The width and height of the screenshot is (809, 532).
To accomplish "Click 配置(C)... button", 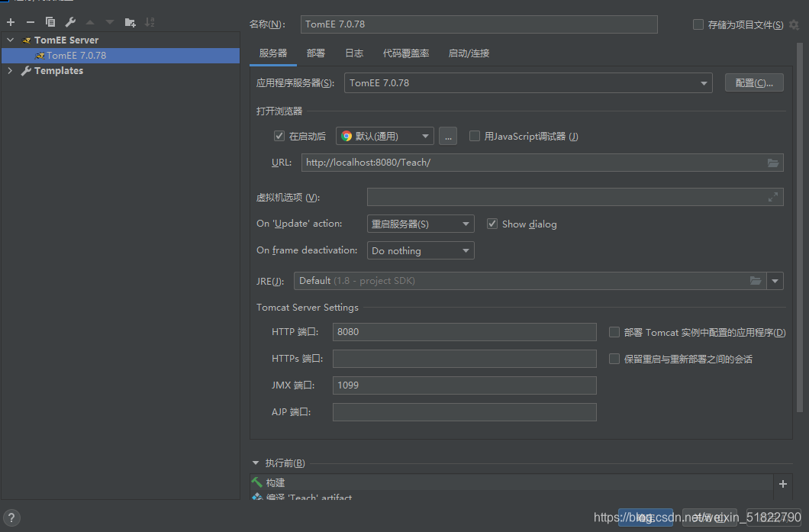I will point(754,82).
